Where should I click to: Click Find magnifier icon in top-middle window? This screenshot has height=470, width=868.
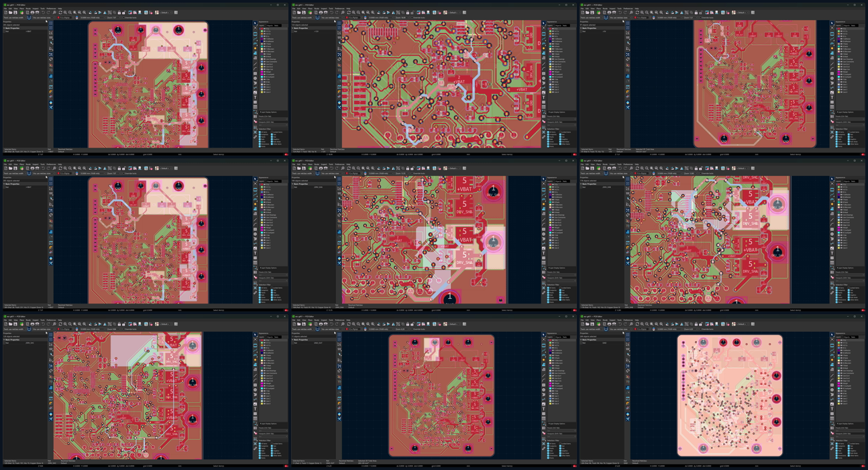[343, 13]
